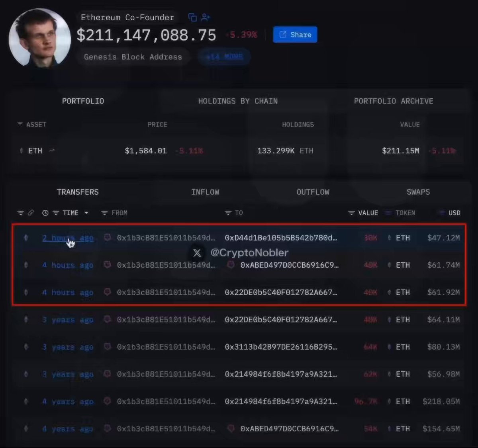
Task: Open '4 hours ago' link in $61.92M row
Action: tap(68, 293)
